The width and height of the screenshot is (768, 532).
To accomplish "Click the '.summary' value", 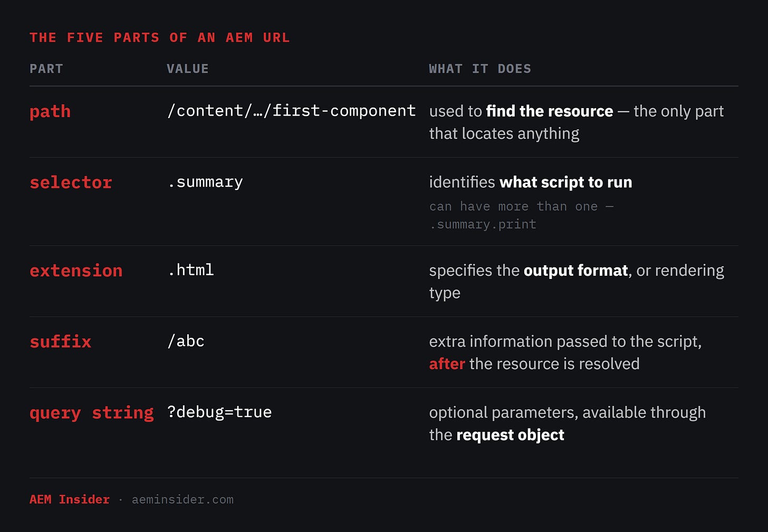I will click(205, 182).
